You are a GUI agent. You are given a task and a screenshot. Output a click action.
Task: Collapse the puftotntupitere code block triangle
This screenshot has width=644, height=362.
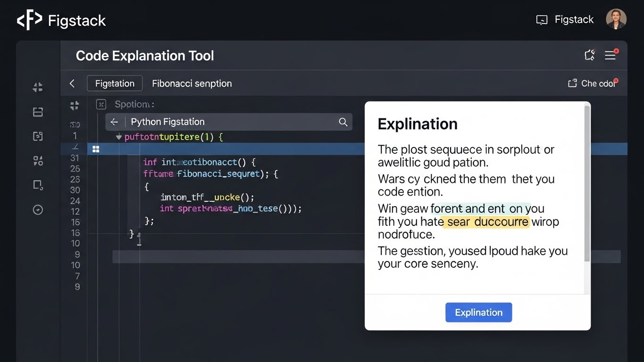(x=119, y=137)
